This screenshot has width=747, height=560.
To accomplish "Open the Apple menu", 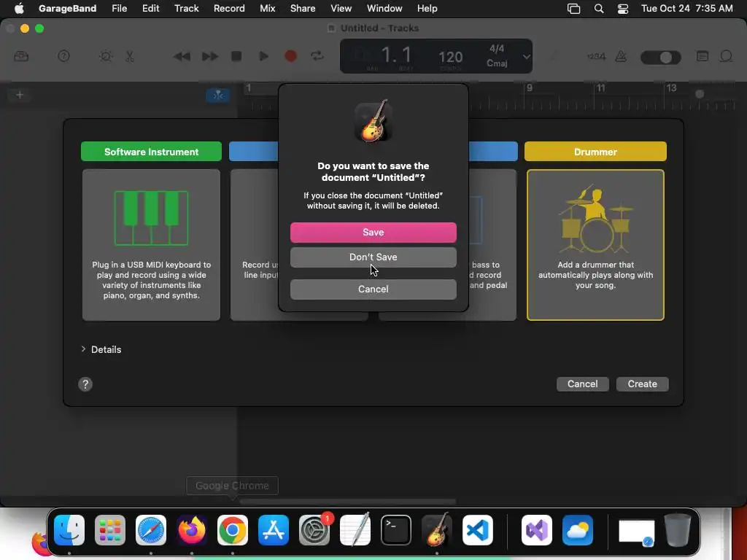I will 19,8.
